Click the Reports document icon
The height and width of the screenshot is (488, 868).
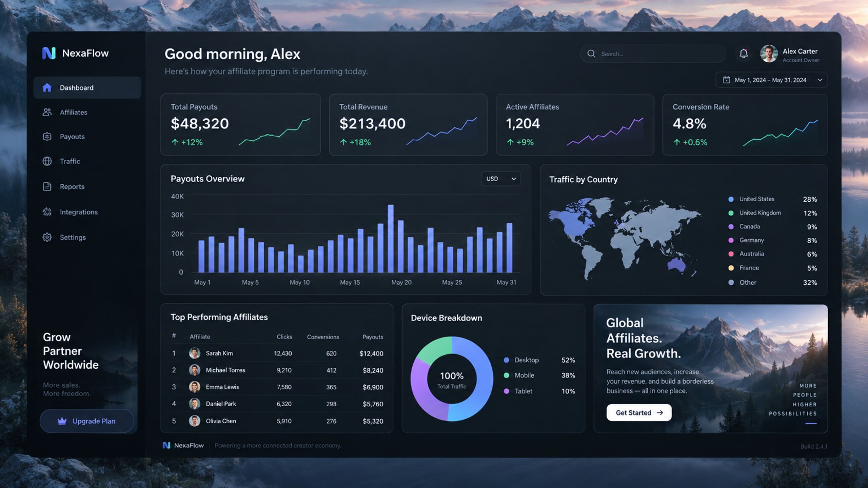(47, 186)
